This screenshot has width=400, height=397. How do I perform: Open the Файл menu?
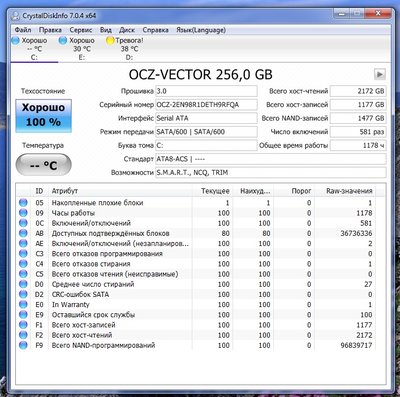[x=23, y=30]
